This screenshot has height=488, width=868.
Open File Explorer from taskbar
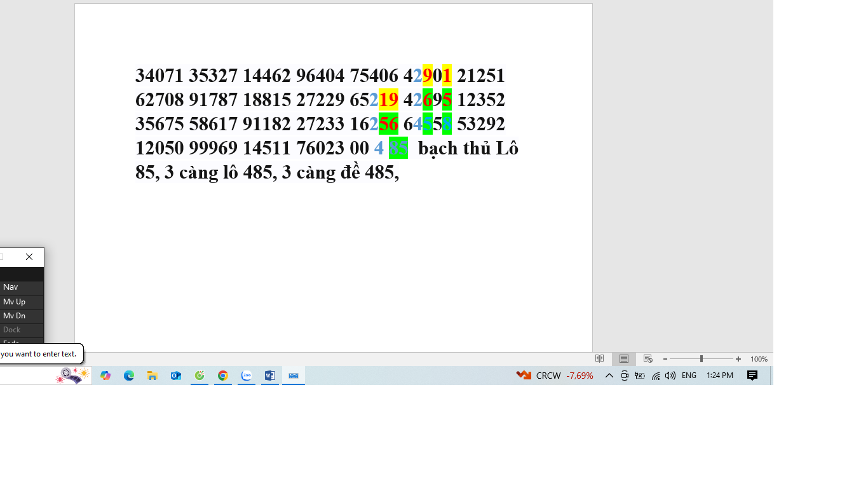153,376
